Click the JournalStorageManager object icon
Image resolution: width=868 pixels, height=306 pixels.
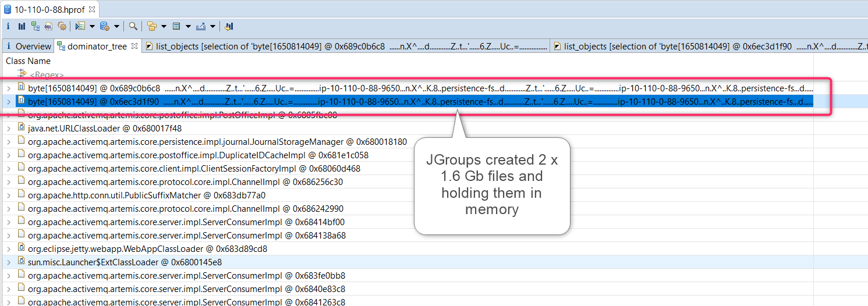[x=22, y=141]
